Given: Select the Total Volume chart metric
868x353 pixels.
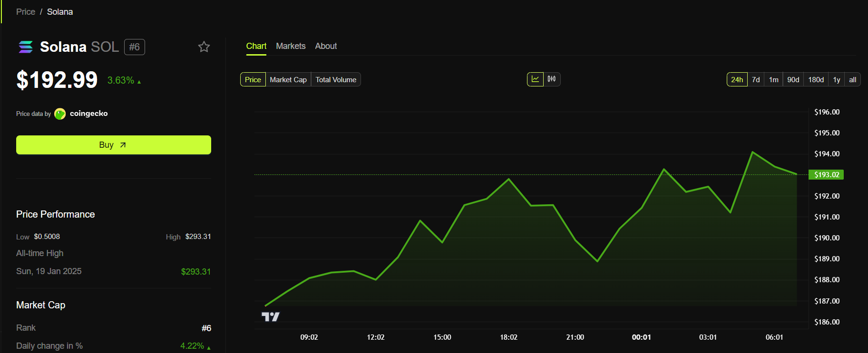Looking at the screenshot, I should 336,79.
